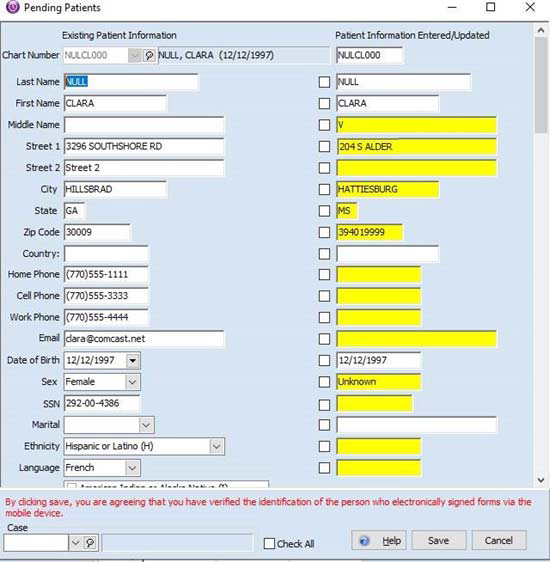Click the City field HILLSBRAD
Screen dimensions: 550x562
tap(115, 189)
